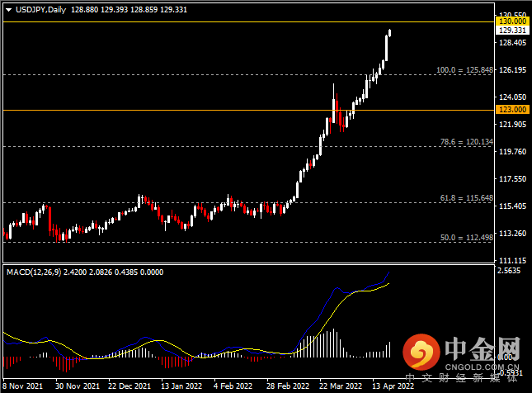
Task: Select the 113.260 price axis value
Action: [x=513, y=234]
